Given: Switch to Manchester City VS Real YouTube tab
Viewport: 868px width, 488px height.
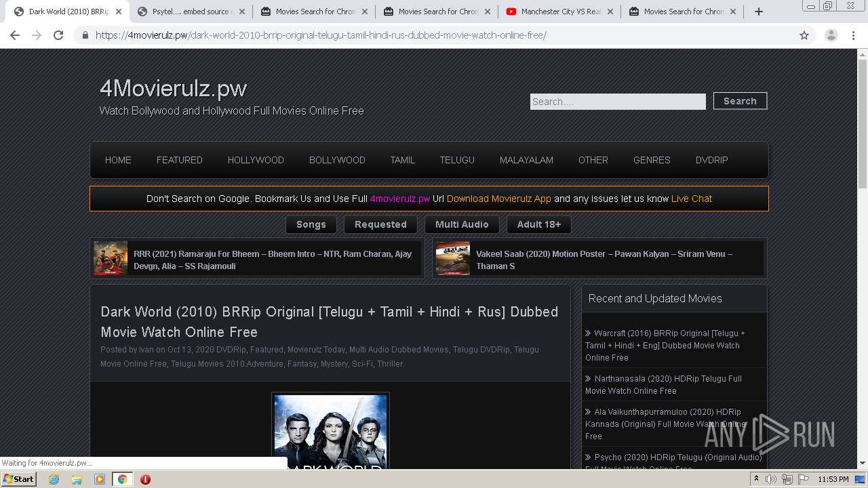Looking at the screenshot, I should [x=559, y=12].
